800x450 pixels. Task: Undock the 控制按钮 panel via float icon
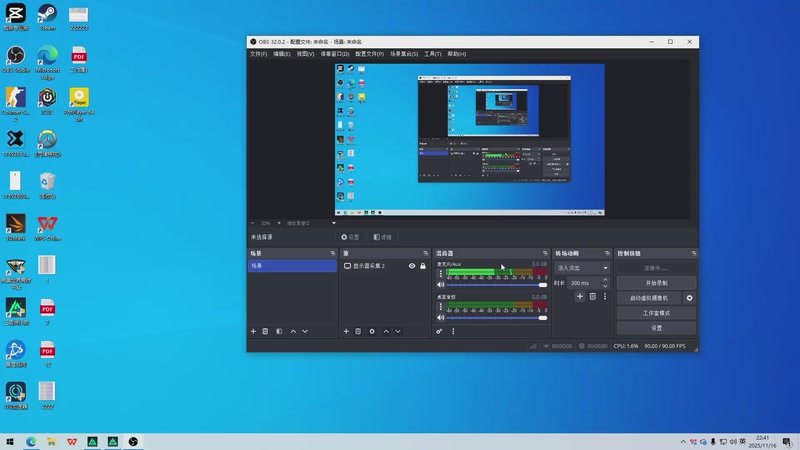pyautogui.click(x=694, y=253)
